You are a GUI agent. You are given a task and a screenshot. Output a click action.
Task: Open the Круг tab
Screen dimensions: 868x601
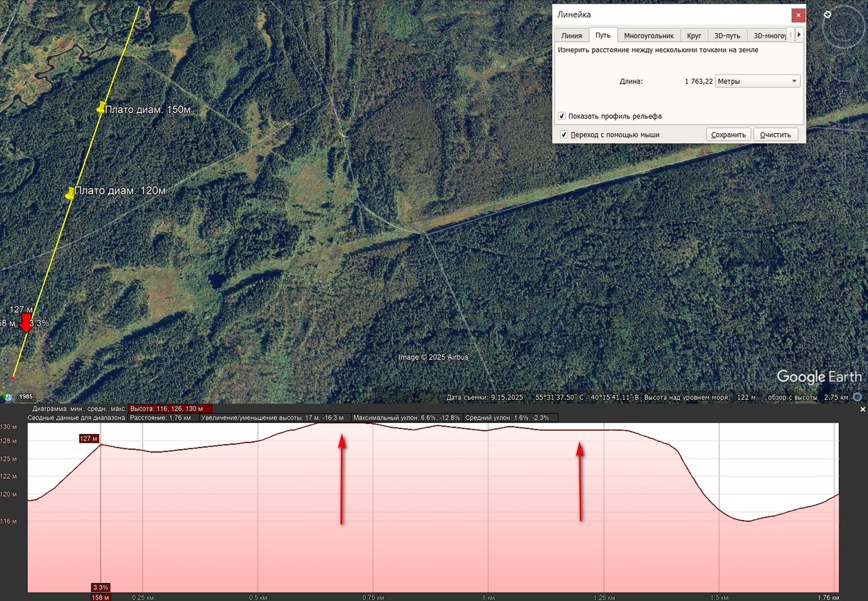(694, 35)
